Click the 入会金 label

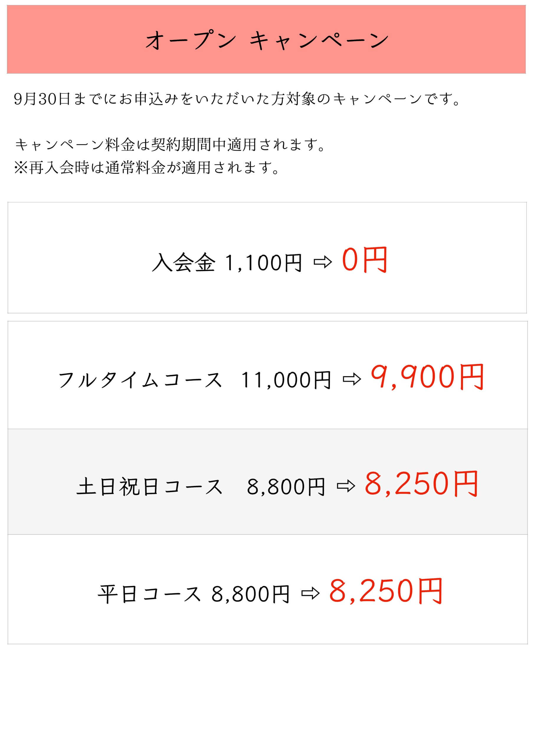pyautogui.click(x=184, y=263)
